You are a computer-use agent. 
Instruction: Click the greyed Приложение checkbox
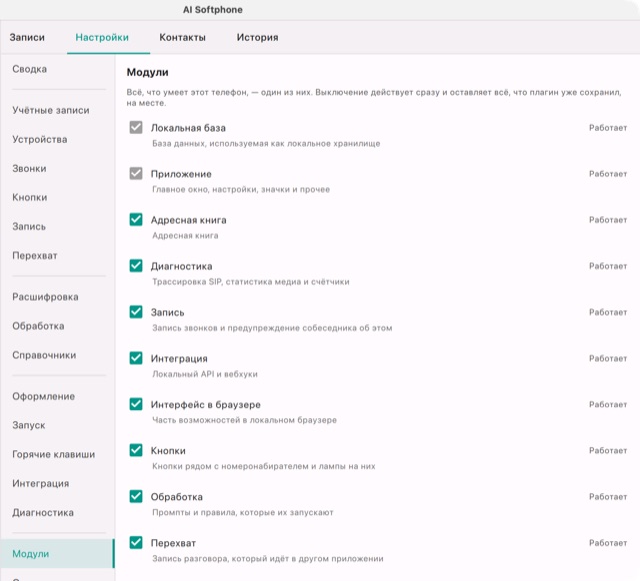(136, 174)
